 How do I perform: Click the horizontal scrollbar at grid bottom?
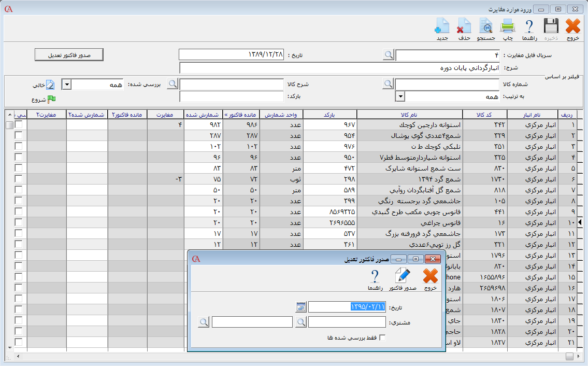click(x=290, y=356)
